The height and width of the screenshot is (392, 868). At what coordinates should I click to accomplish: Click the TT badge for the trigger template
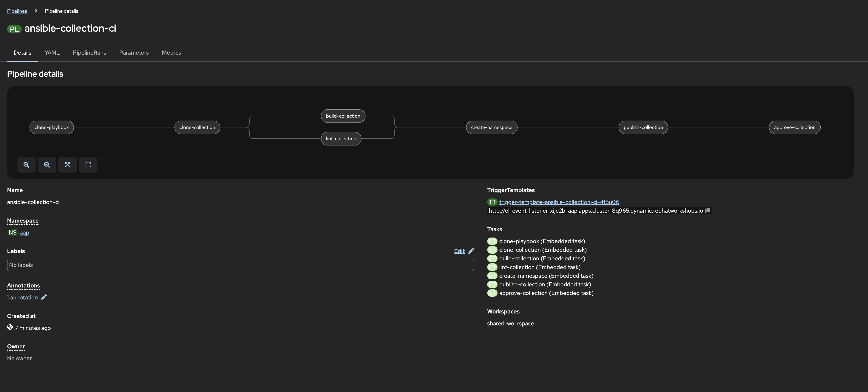pos(492,202)
